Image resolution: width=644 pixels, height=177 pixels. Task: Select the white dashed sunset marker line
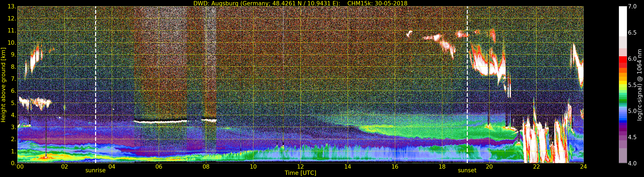467,85
